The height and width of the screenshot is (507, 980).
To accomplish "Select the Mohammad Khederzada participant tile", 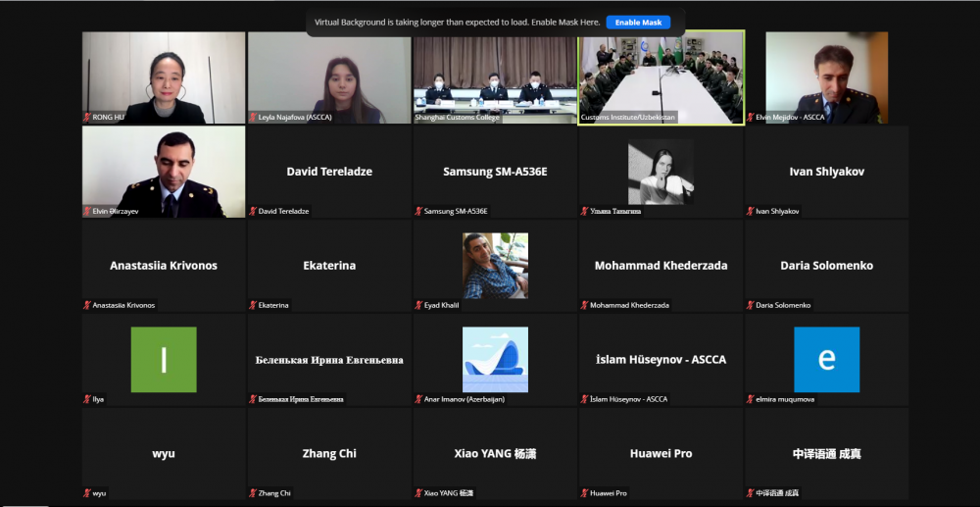I will 661,266.
